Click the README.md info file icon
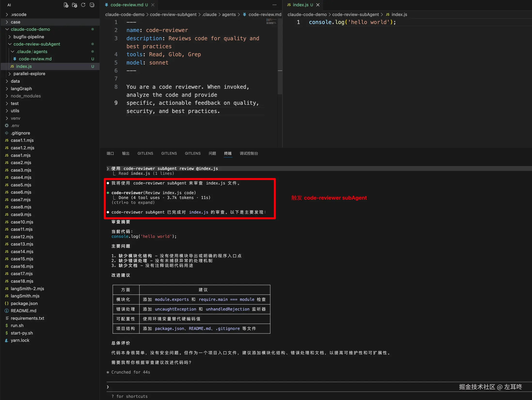Image resolution: width=532 pixels, height=400 pixels. pos(7,311)
